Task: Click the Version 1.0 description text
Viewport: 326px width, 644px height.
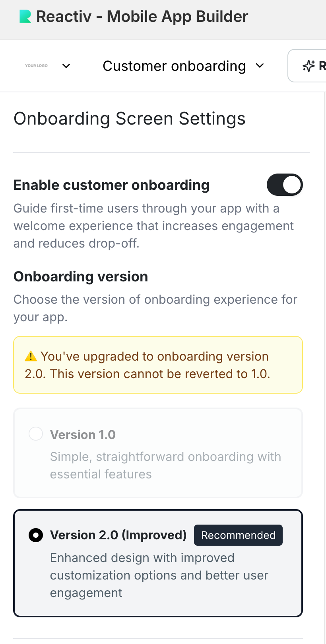Action: click(165, 465)
